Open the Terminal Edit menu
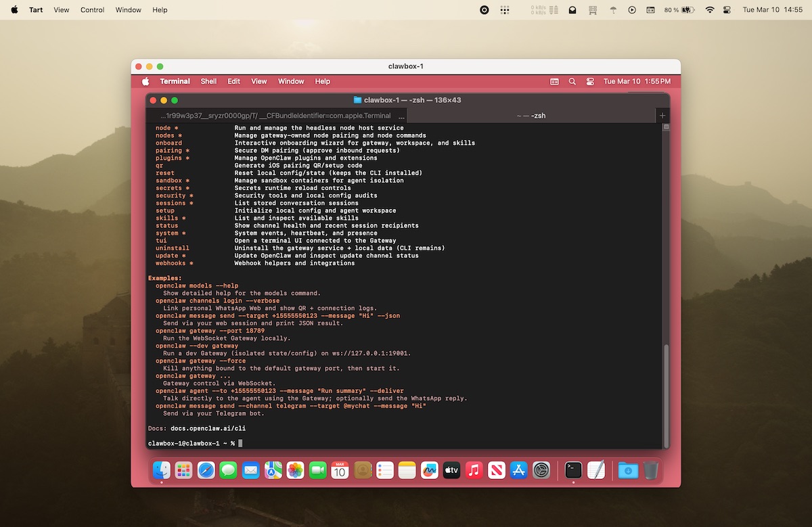The height and width of the screenshot is (527, 812). point(233,81)
